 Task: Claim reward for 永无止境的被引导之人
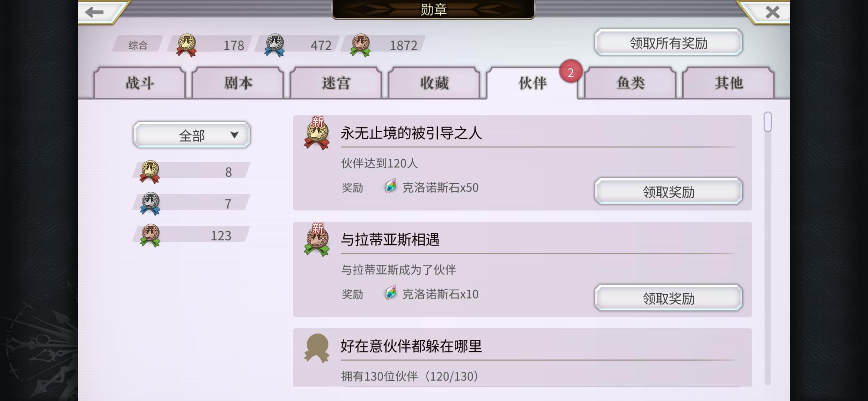coord(668,192)
